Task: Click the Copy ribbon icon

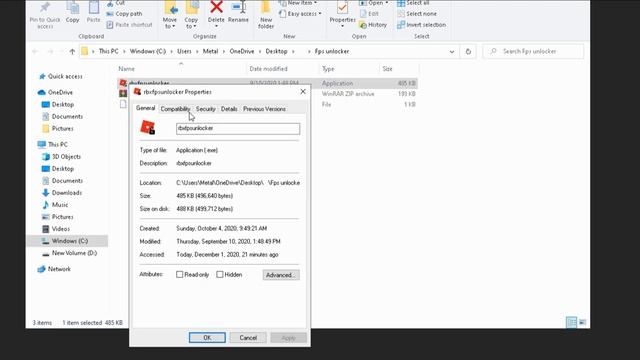Action: [x=73, y=7]
